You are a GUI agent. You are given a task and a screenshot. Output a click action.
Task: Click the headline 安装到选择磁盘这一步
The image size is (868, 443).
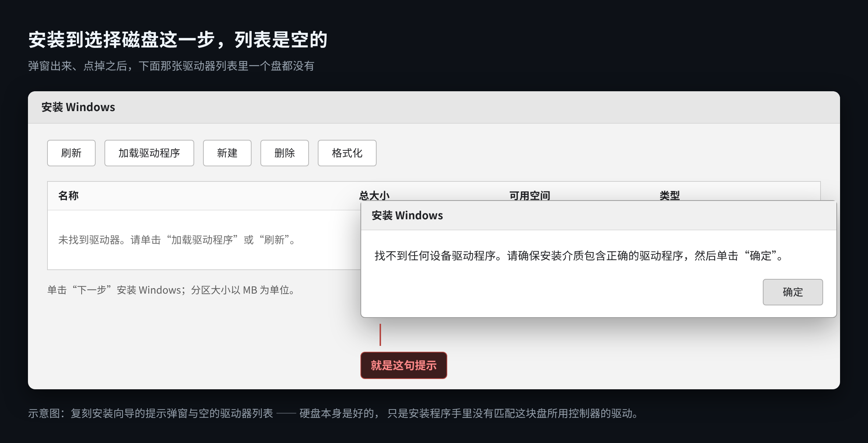[178, 40]
